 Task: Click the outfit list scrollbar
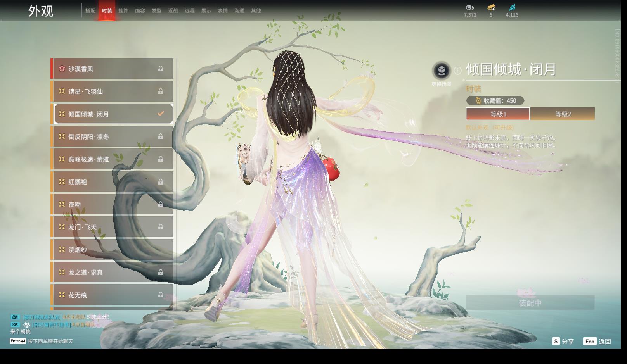[x=176, y=184]
